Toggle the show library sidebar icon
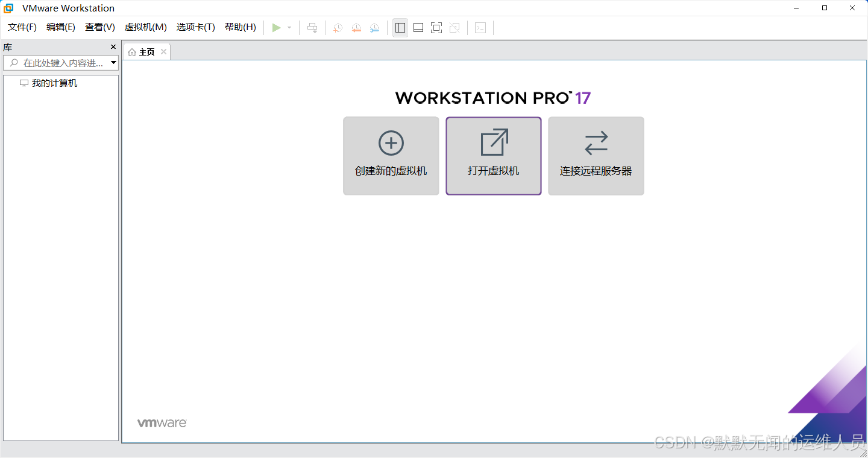868x458 pixels. tap(400, 28)
